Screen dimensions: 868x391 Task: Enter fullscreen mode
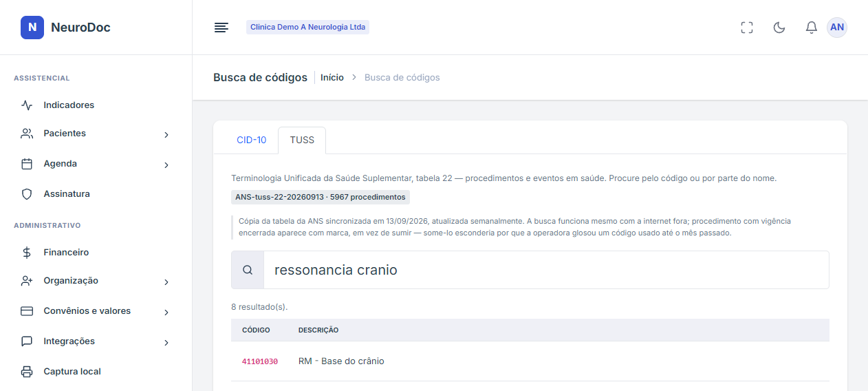point(747,28)
